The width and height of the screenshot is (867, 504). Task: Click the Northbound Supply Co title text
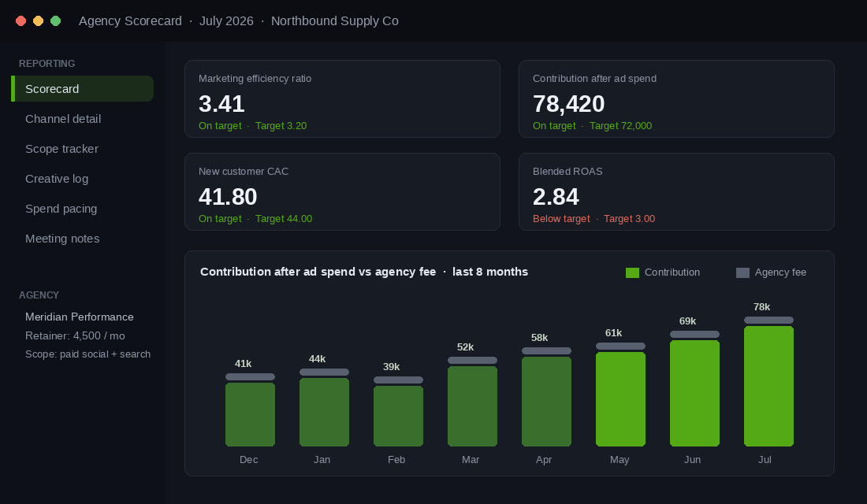[x=334, y=21]
